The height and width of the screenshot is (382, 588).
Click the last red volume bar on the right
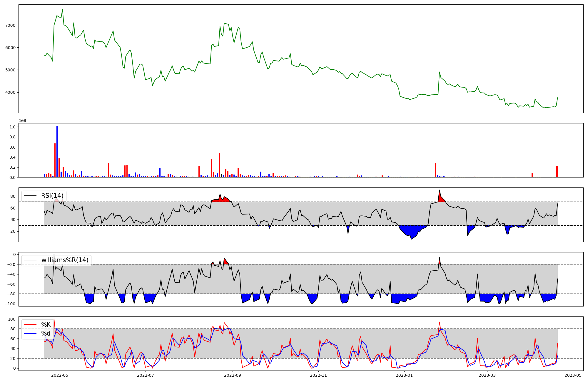[557, 172]
